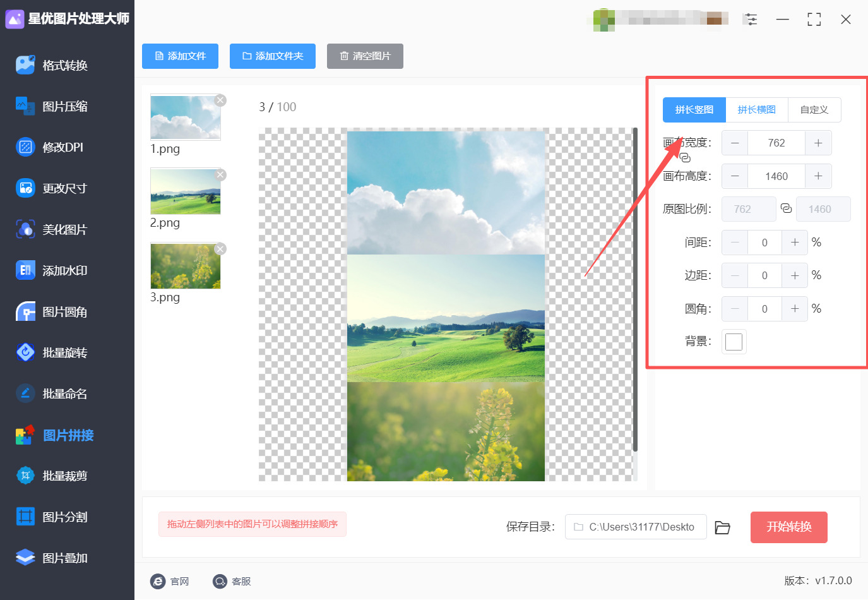Toggle the aspect link icon between width and height

685,158
